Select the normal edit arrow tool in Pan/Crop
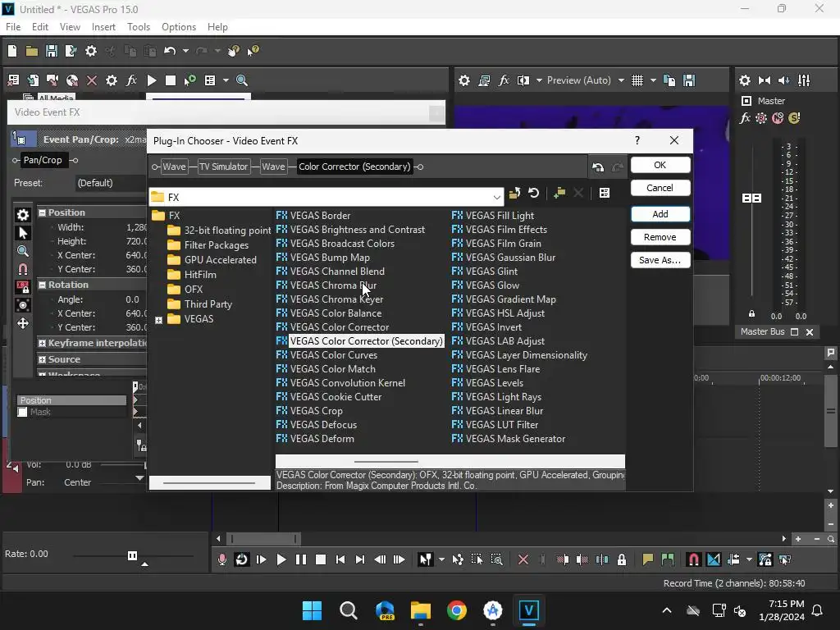Image resolution: width=840 pixels, height=630 pixels. pos(22,233)
